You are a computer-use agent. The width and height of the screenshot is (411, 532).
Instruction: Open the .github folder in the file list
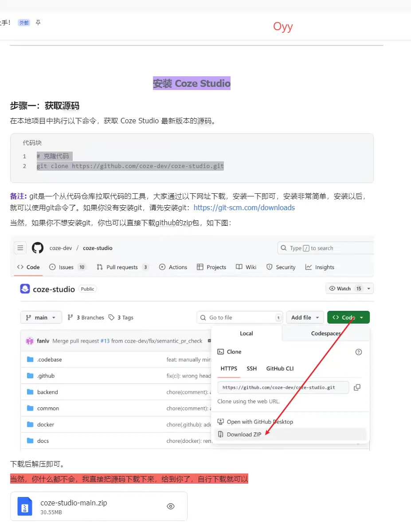45,376
